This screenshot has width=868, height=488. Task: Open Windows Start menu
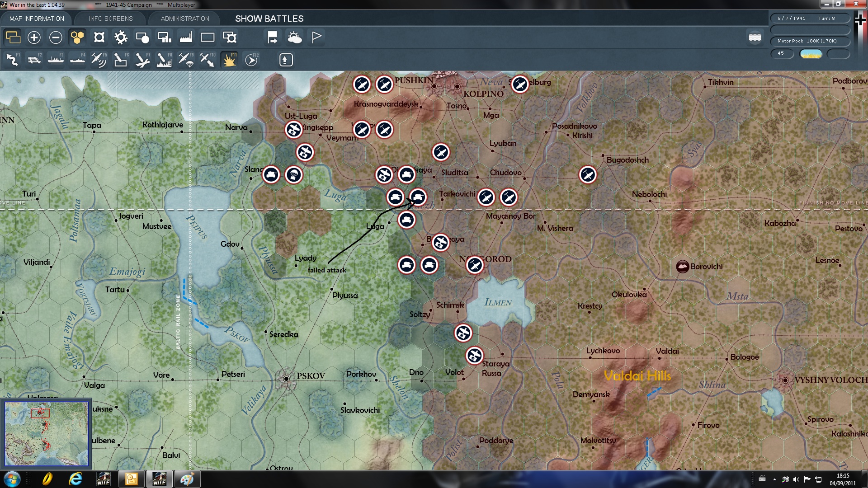pyautogui.click(x=12, y=479)
